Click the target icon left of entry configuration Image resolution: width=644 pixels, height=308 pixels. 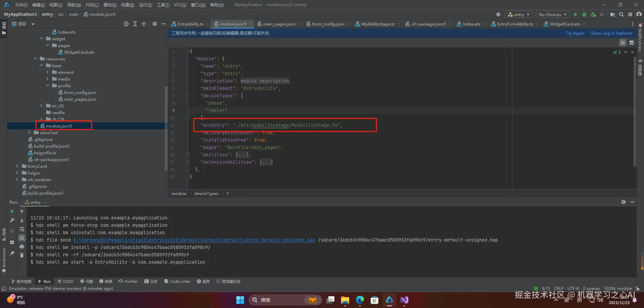[498, 14]
